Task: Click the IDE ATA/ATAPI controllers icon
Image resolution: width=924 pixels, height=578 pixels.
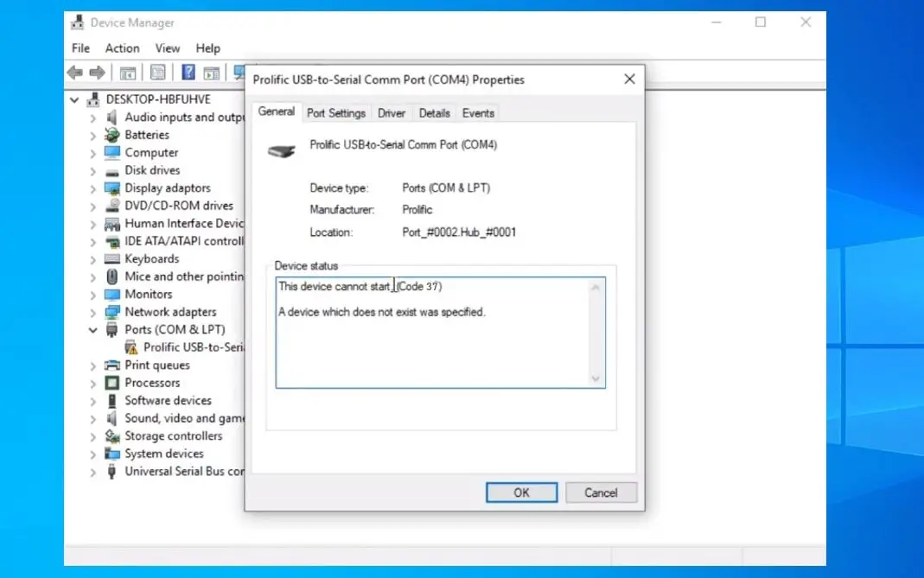Action: [x=112, y=242]
